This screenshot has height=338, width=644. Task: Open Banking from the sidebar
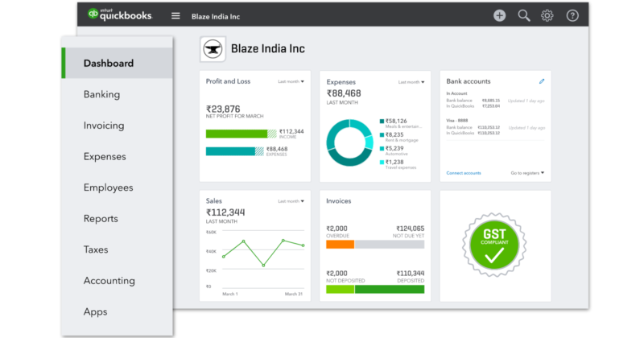102,94
